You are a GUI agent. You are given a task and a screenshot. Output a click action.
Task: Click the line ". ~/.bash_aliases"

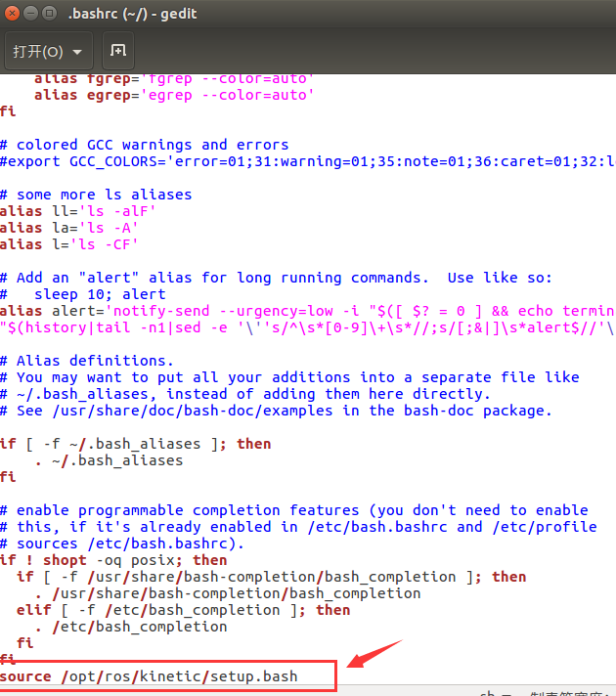[109, 460]
